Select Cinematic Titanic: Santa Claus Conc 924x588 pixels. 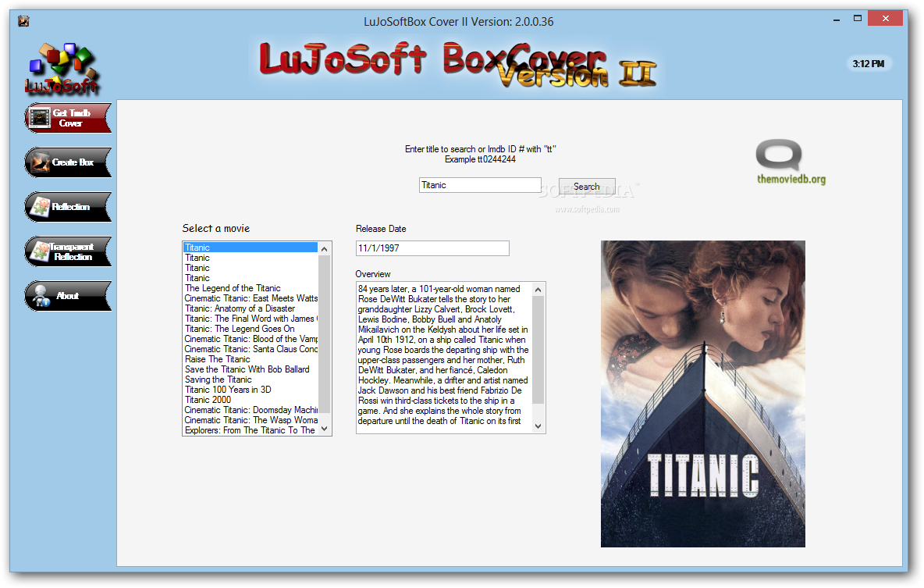pos(251,349)
